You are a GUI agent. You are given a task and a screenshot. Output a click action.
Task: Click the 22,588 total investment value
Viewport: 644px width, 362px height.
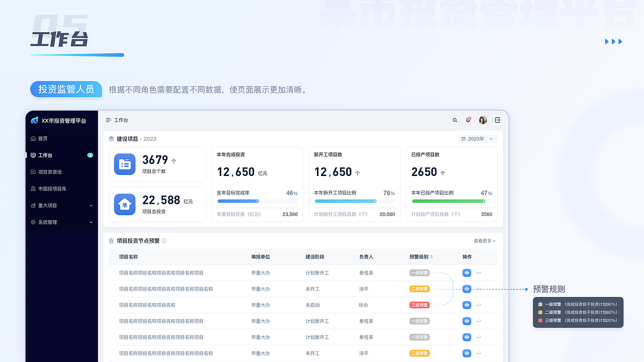click(161, 200)
